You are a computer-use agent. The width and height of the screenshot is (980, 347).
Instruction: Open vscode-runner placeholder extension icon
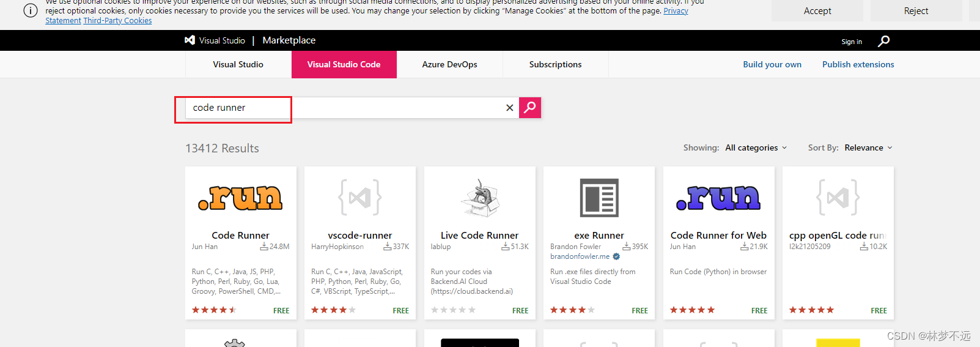click(x=360, y=197)
